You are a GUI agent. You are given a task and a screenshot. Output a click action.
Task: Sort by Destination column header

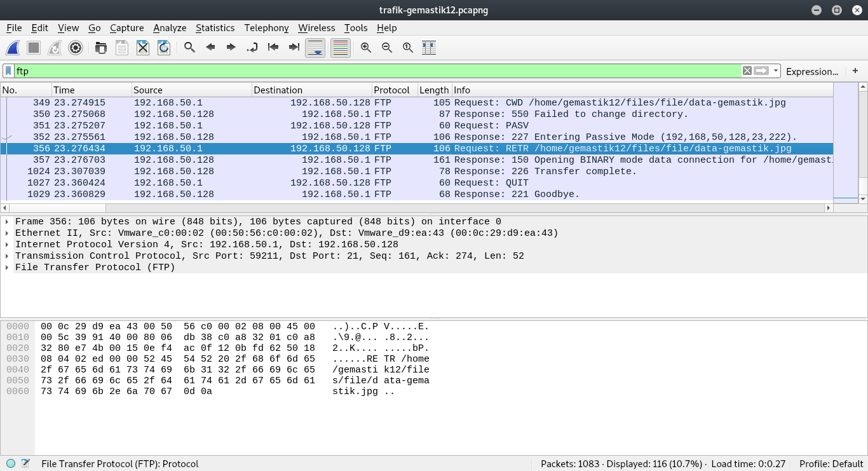pyautogui.click(x=312, y=90)
